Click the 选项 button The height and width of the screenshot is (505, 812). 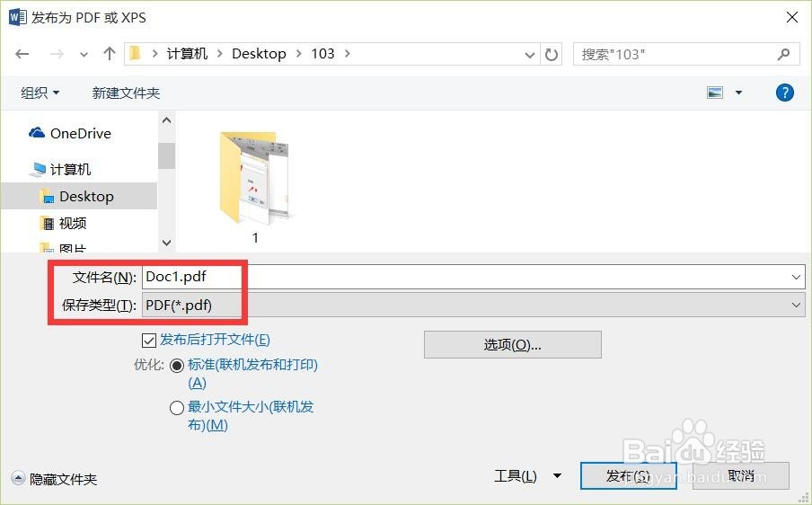click(x=513, y=344)
